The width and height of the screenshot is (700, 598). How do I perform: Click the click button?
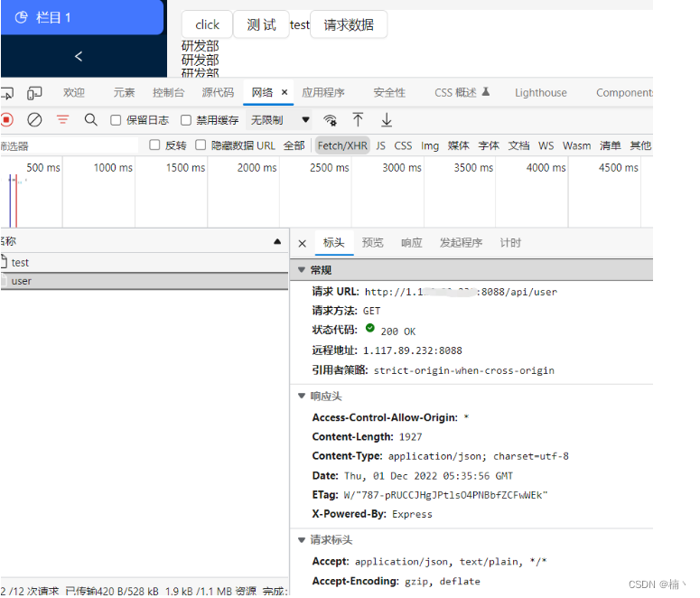(207, 24)
